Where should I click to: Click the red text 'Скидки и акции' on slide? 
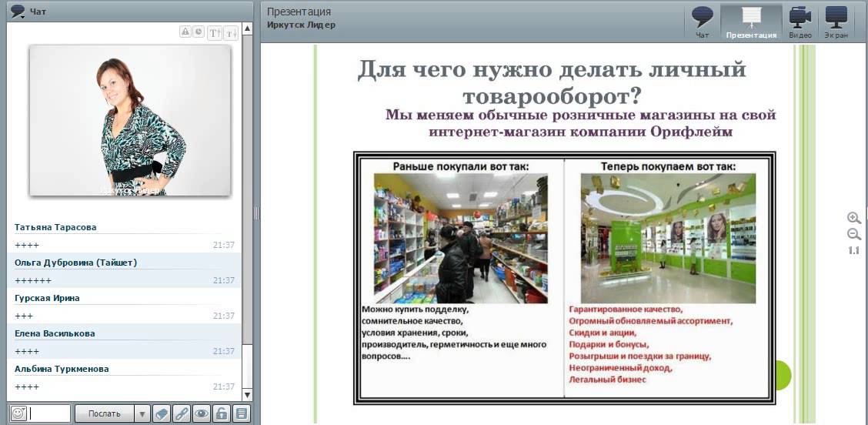point(603,333)
